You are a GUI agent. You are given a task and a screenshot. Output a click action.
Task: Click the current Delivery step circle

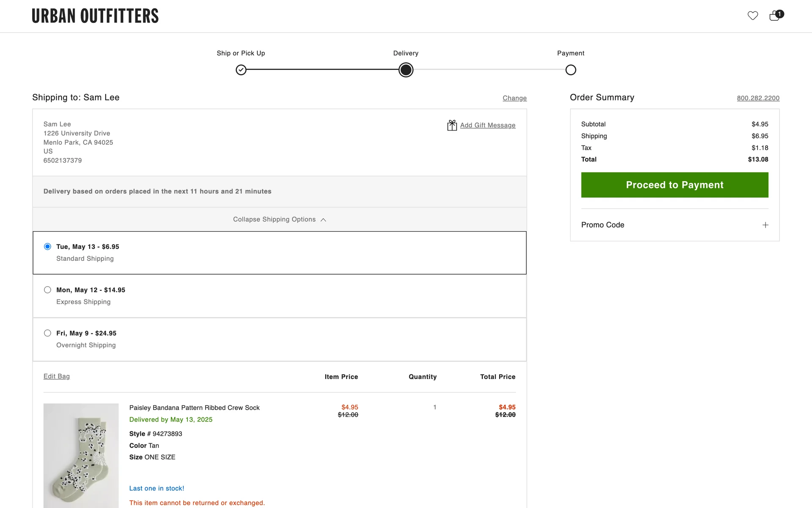406,70
